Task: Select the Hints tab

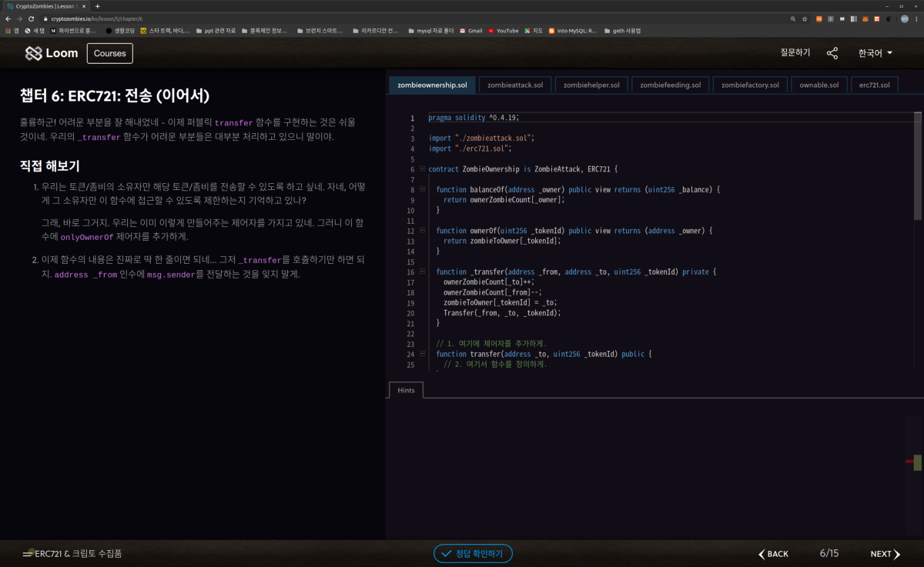Action: [x=406, y=390]
